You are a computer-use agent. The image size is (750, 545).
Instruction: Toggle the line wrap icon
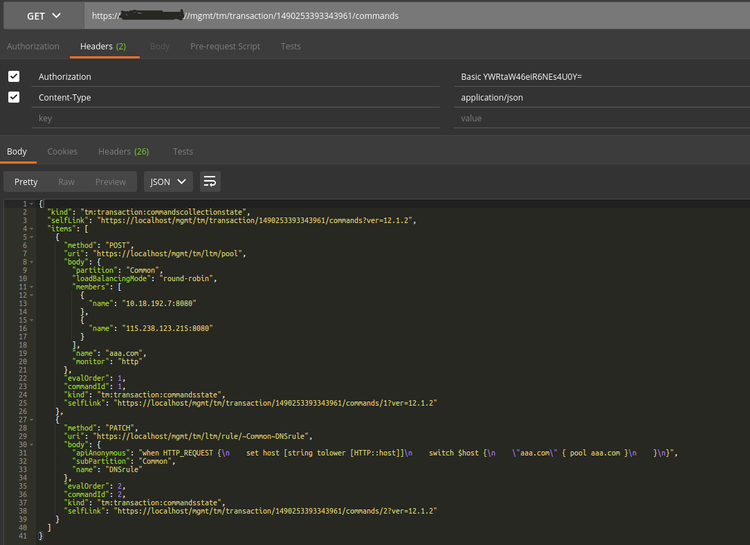[210, 182]
